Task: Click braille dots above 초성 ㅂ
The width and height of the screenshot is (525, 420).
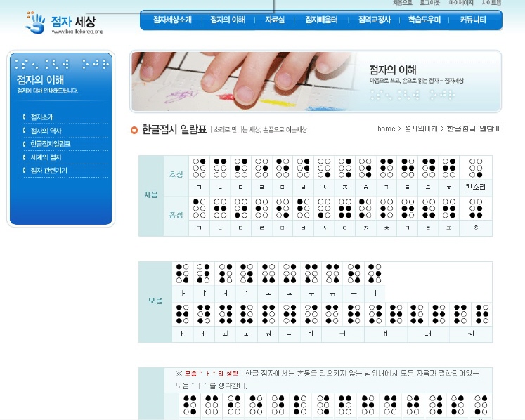Action: (303, 168)
